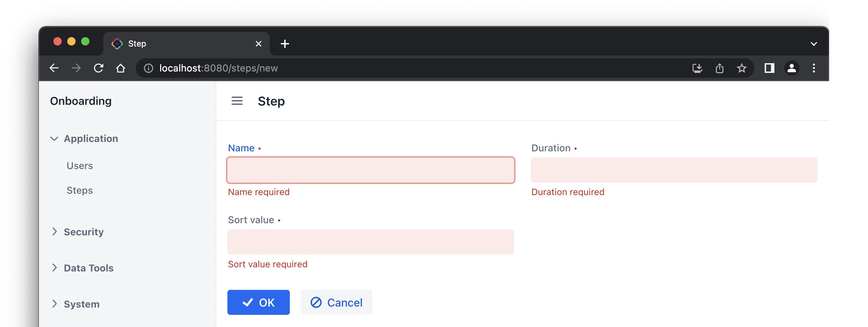Open Steps in the sidebar
This screenshot has width=868, height=327.
[80, 190]
